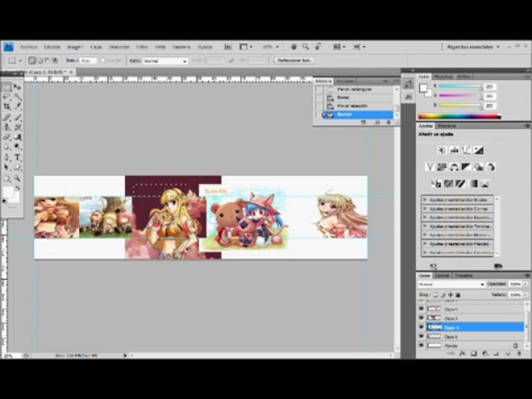Viewport: 532px width, 399px height.
Task: Add a Gradient Map adjustment icon
Action: tap(473, 183)
